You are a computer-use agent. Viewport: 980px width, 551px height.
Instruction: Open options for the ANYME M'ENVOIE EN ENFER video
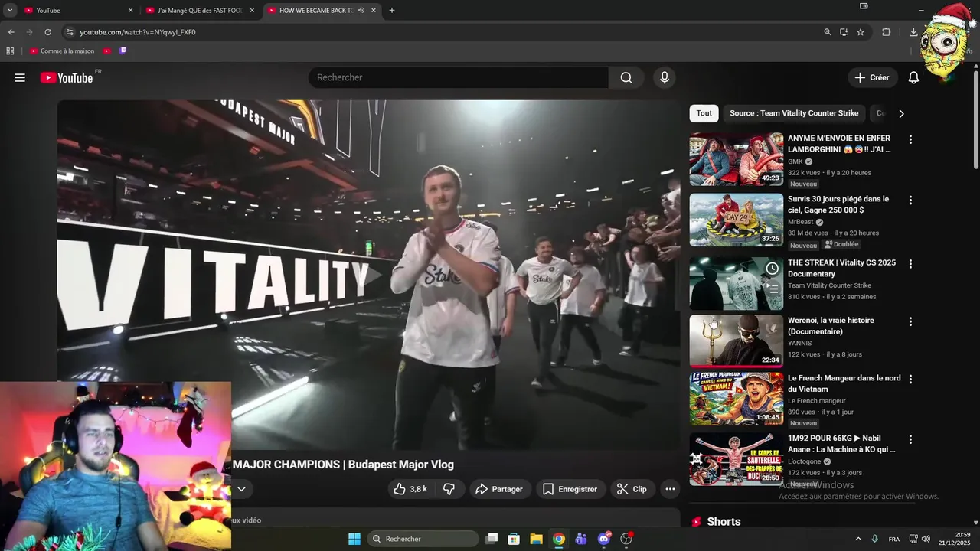coord(910,139)
